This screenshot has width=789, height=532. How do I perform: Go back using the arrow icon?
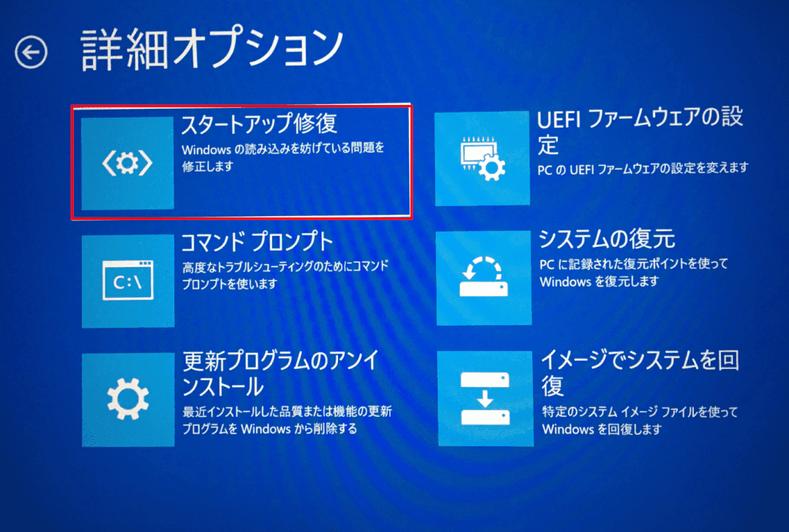tap(31, 53)
